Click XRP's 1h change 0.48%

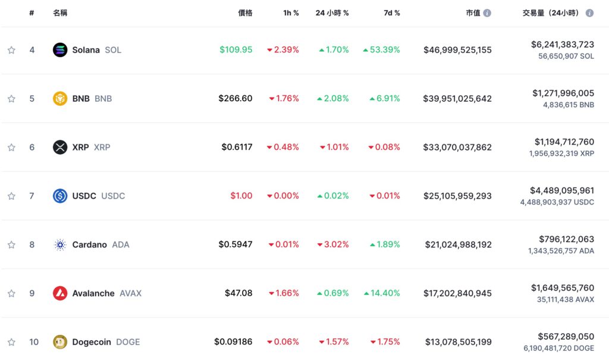[x=282, y=147]
